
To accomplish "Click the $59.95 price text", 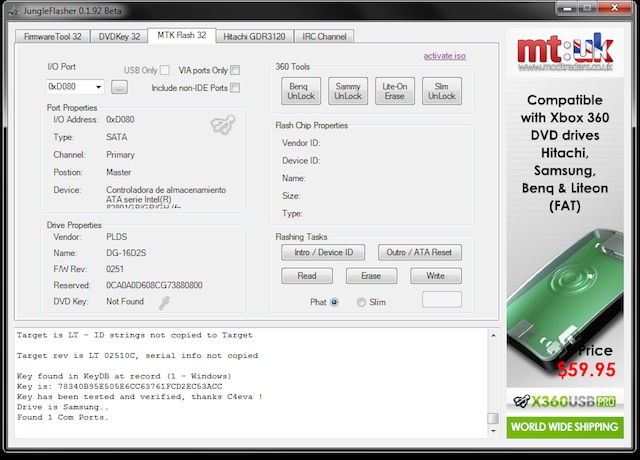I will coord(586,370).
